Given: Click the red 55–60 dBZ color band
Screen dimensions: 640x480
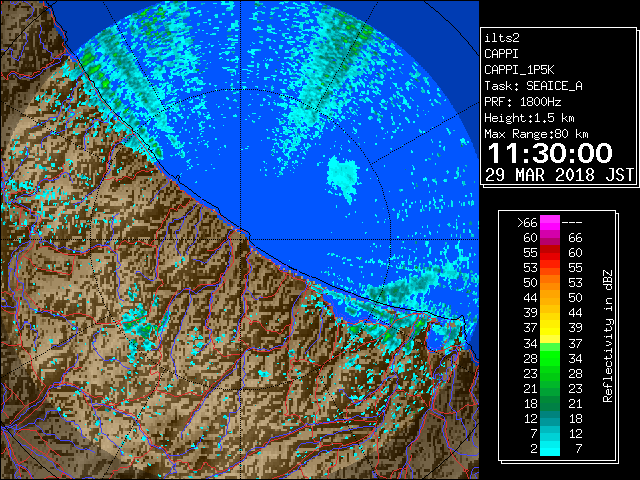Looking at the screenshot, I should tap(550, 253).
